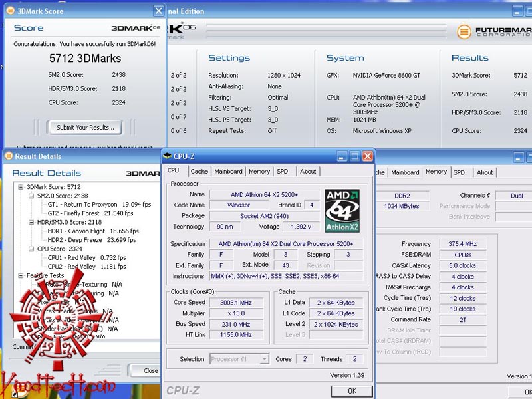Click the AMD Athlon 64 X2 logo
This screenshot has height=399, width=532.
342,211
